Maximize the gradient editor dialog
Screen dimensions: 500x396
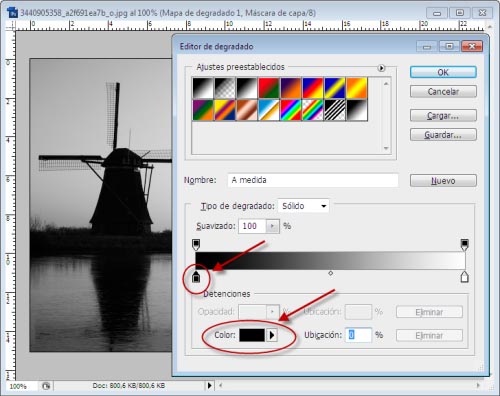coord(449,46)
